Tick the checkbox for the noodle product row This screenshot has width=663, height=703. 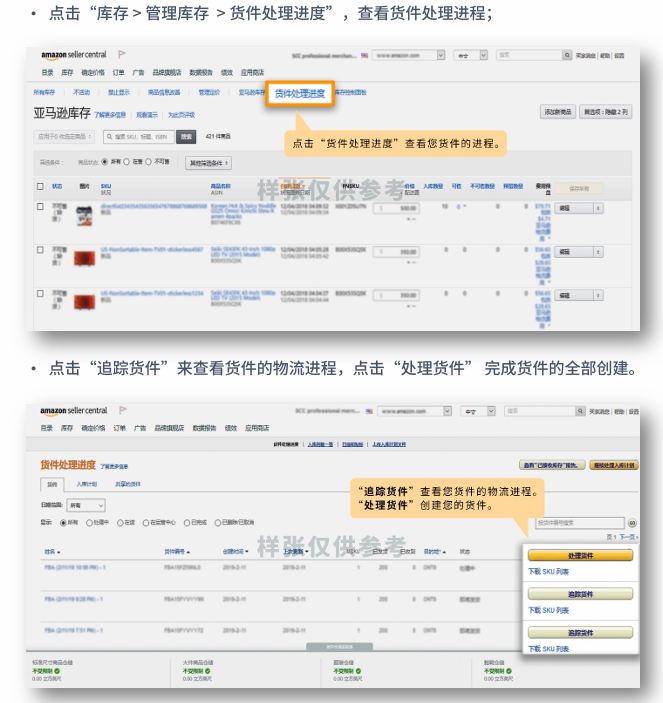pyautogui.click(x=40, y=207)
